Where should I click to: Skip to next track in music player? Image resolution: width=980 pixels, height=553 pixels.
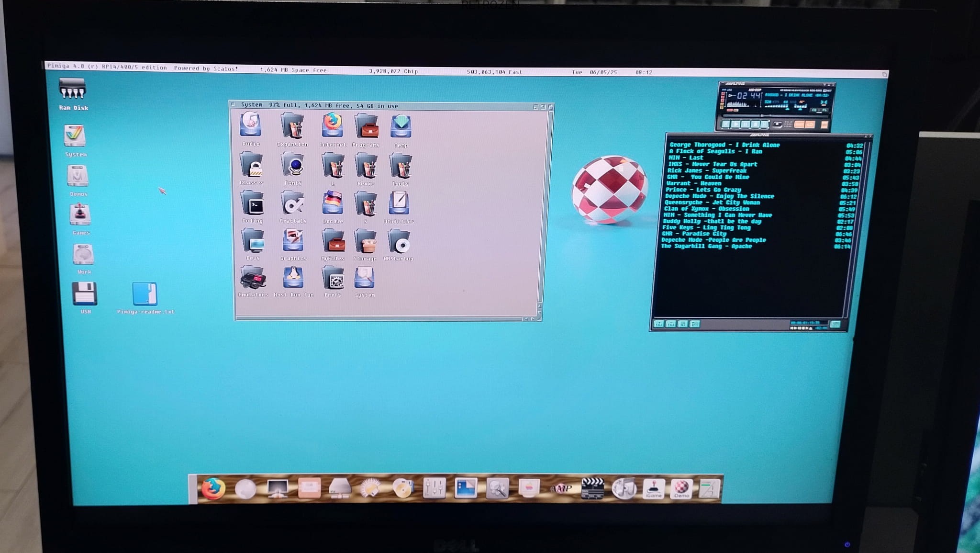pos(764,124)
